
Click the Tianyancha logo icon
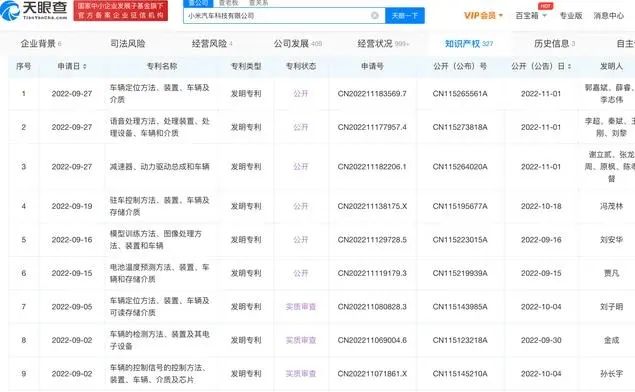tap(10, 11)
